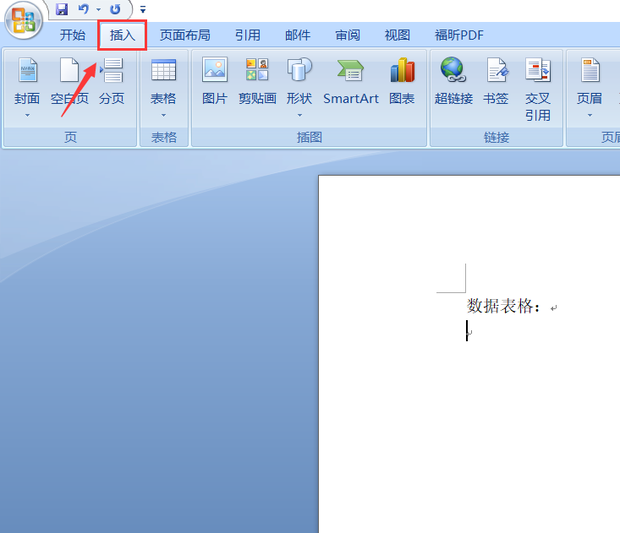Image resolution: width=620 pixels, height=533 pixels.
Task: Undo the last action
Action: (x=83, y=9)
